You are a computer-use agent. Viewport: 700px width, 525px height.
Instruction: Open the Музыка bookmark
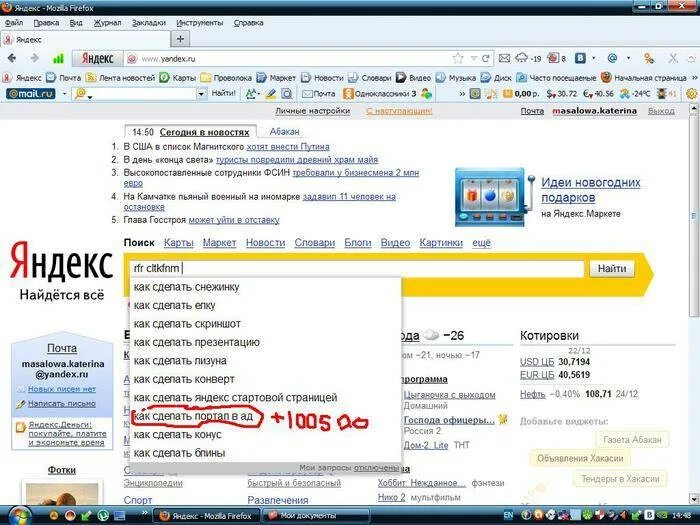[x=456, y=78]
